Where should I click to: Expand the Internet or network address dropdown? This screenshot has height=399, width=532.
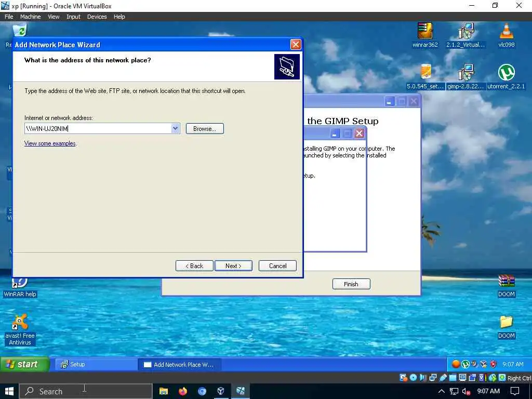point(175,129)
